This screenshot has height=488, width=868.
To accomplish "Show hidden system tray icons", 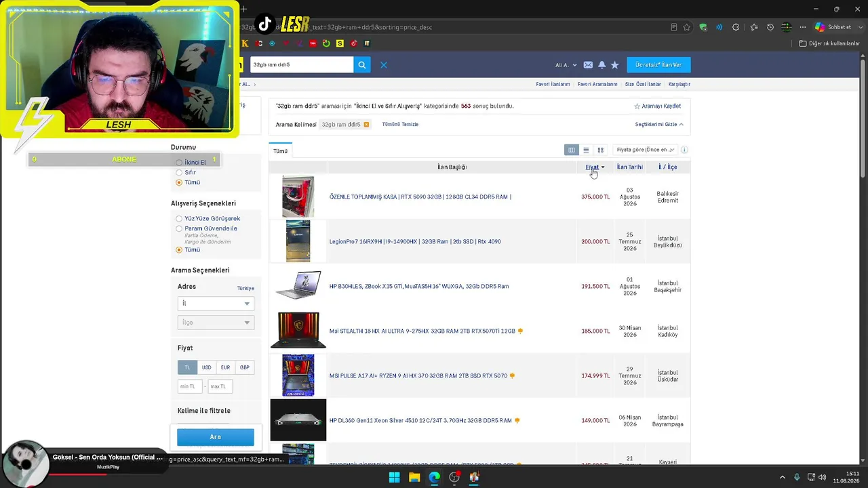I will pyautogui.click(x=783, y=477).
